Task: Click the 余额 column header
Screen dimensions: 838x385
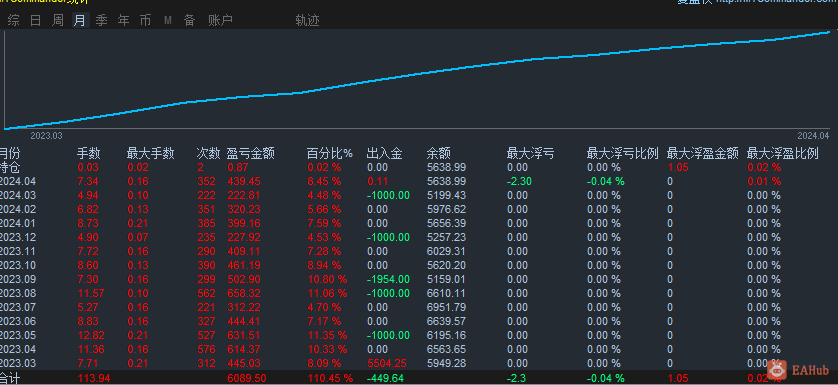Action: click(x=439, y=154)
